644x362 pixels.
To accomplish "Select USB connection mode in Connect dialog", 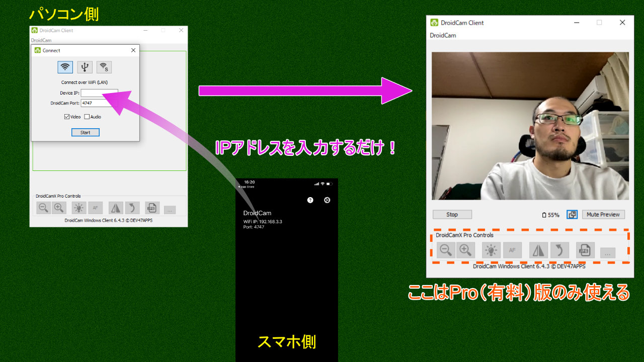I will [85, 67].
